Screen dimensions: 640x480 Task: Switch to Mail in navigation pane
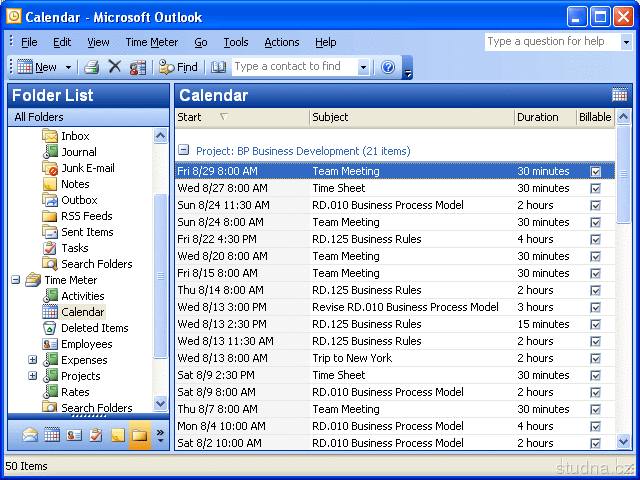[x=30, y=435]
